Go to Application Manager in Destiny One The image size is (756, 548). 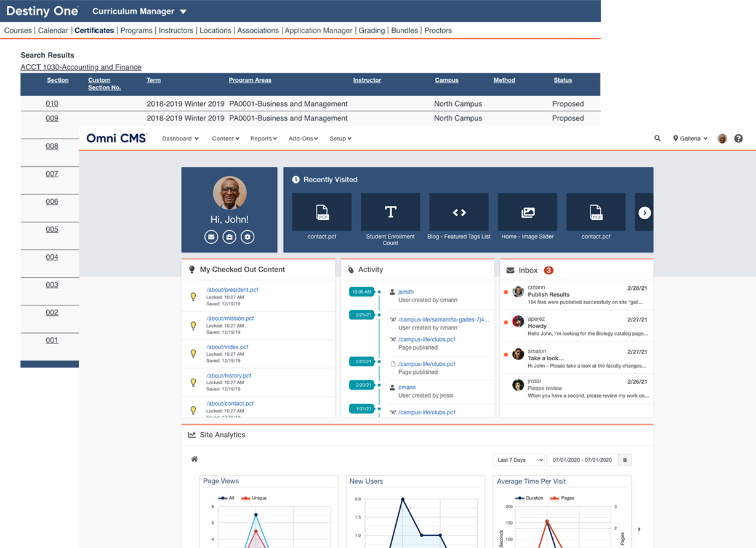click(x=319, y=30)
